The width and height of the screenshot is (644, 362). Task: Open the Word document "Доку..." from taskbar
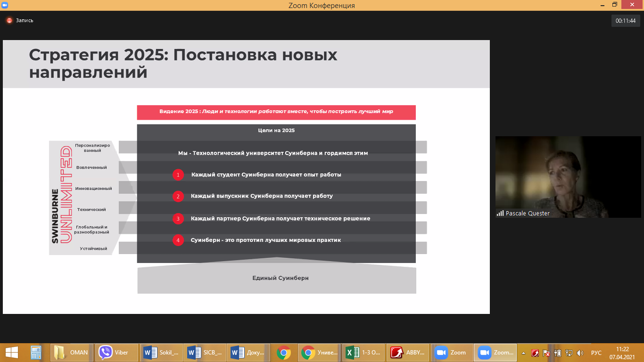(249, 353)
